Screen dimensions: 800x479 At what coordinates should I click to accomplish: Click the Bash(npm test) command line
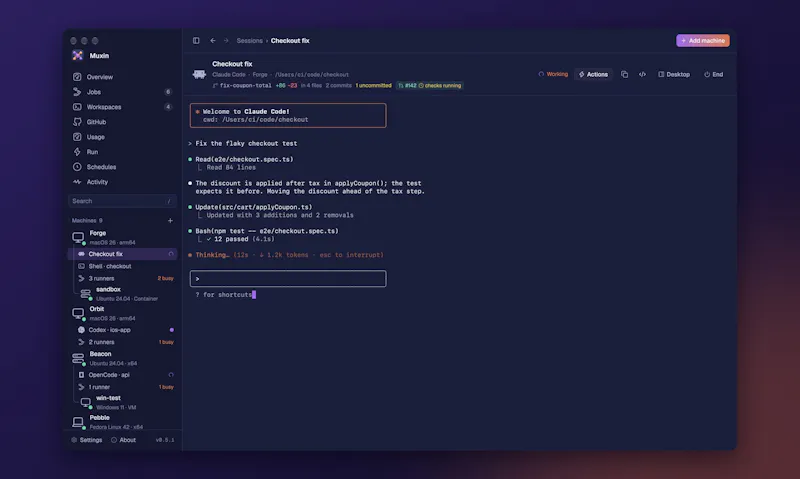267,231
